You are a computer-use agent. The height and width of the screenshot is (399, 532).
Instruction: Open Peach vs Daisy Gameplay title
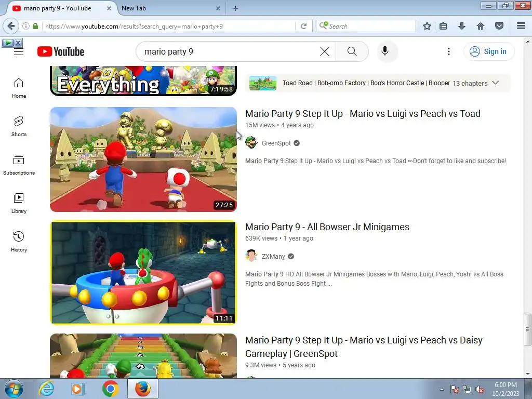(364, 347)
